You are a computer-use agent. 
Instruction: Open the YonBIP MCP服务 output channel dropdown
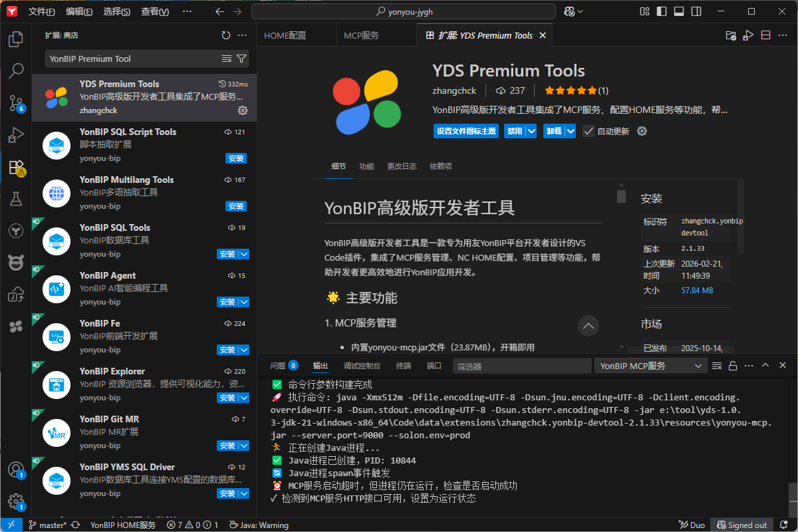650,366
